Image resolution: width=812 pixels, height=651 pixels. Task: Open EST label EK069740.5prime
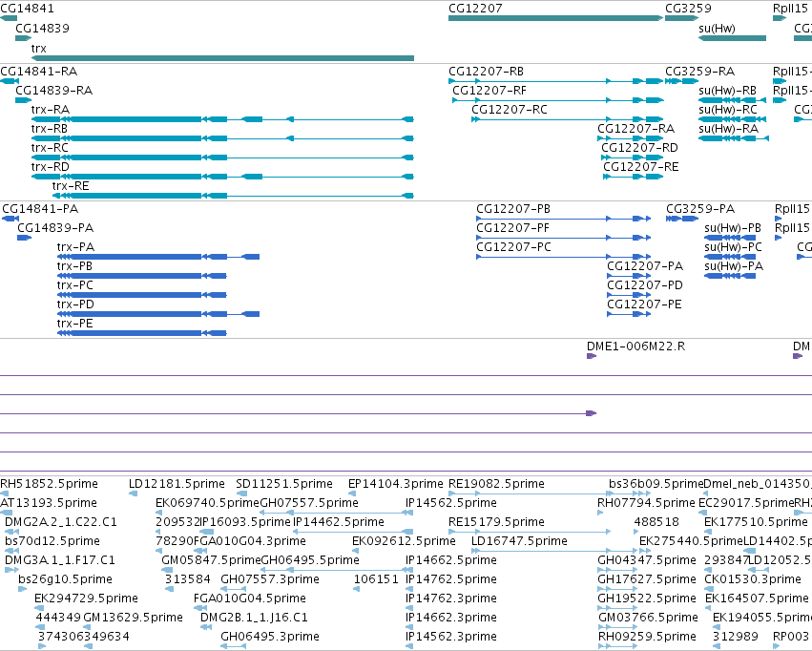click(x=207, y=503)
